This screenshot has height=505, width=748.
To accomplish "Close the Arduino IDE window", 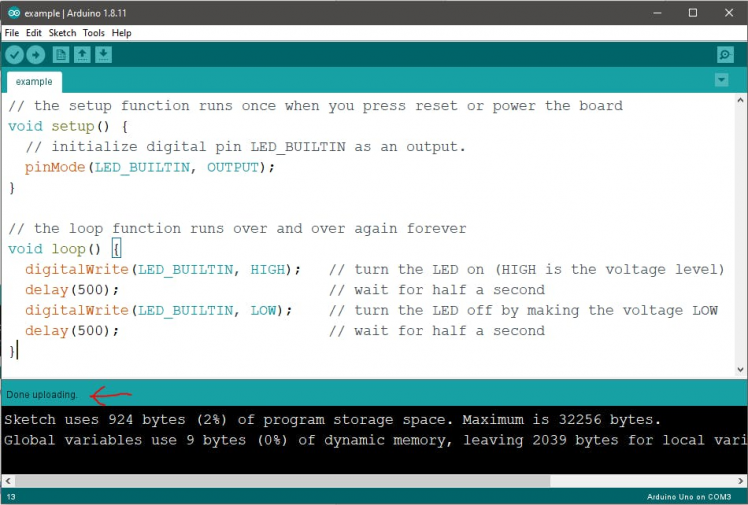I will [x=728, y=13].
